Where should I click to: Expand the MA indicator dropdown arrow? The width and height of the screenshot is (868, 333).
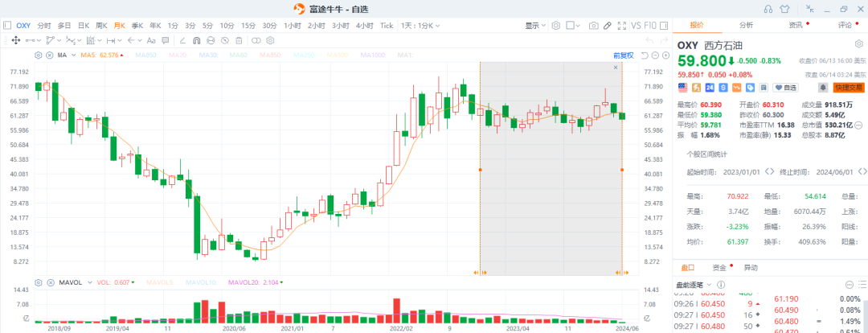coord(72,55)
